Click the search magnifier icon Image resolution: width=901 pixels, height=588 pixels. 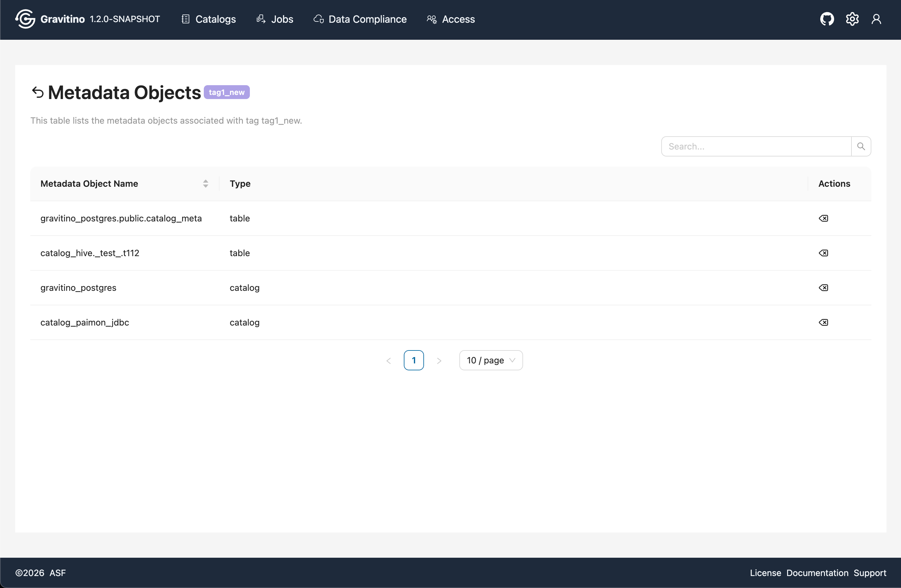tap(861, 146)
